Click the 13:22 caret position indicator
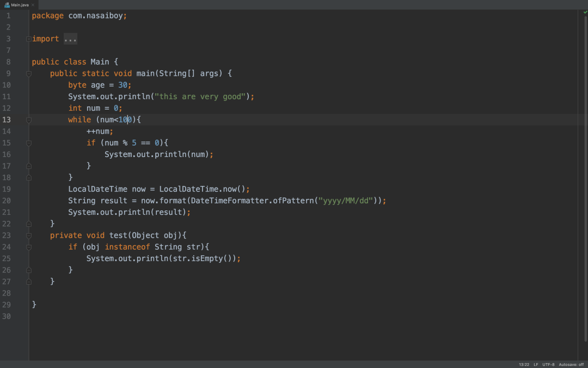The width and height of the screenshot is (588, 368). click(523, 364)
